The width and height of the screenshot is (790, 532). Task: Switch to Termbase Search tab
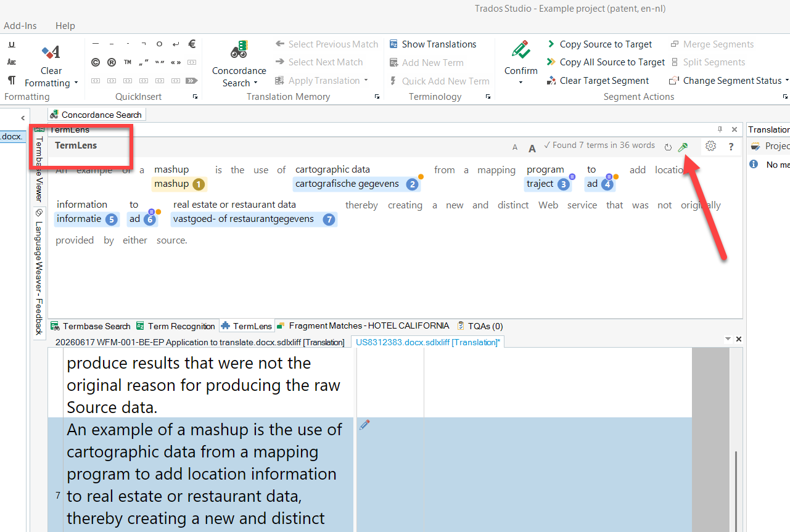pyautogui.click(x=90, y=326)
